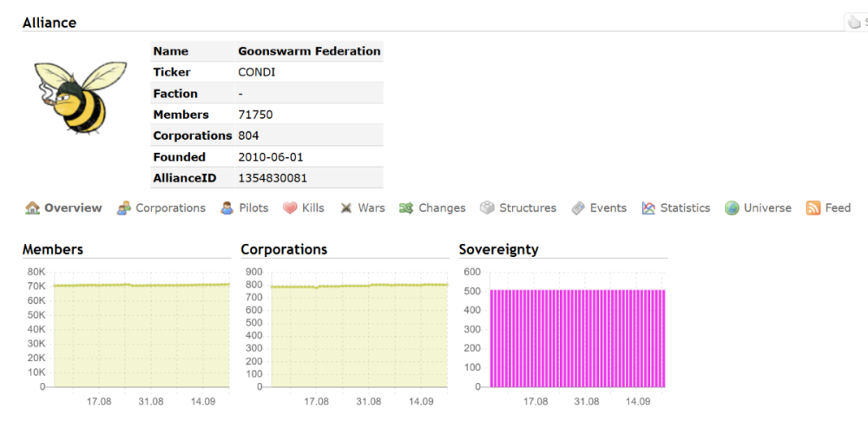
Task: Click the 600 label on Sovereignty chart
Action: [472, 272]
